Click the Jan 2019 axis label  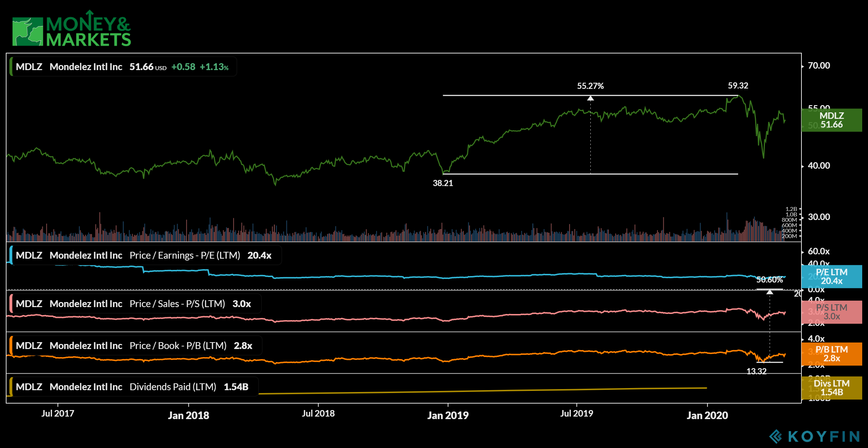coord(448,415)
